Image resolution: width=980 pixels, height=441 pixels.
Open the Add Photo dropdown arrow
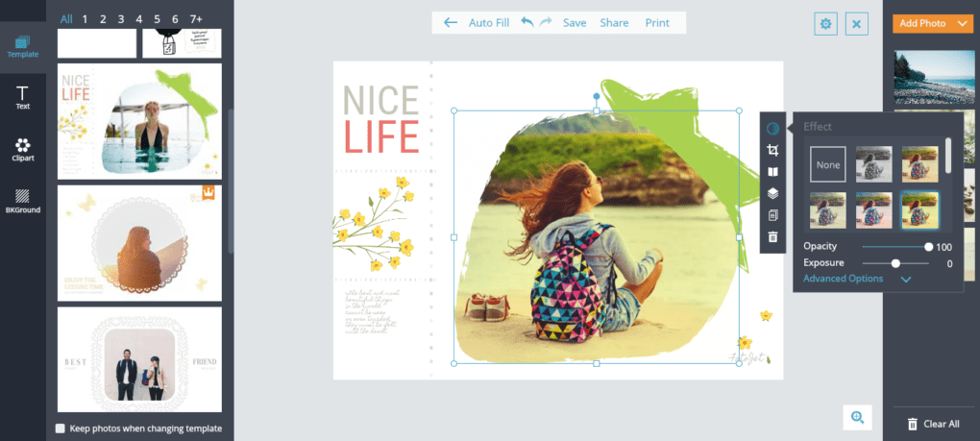pos(961,24)
